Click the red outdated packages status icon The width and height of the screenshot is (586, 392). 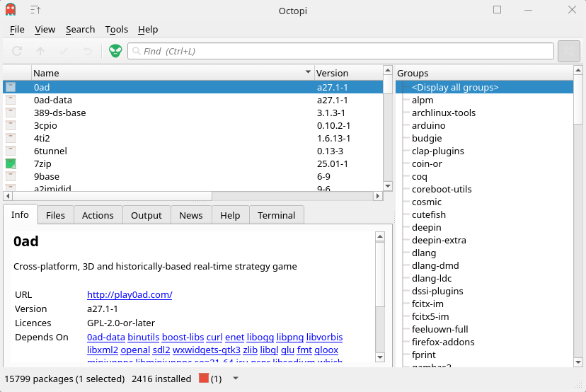tap(204, 378)
